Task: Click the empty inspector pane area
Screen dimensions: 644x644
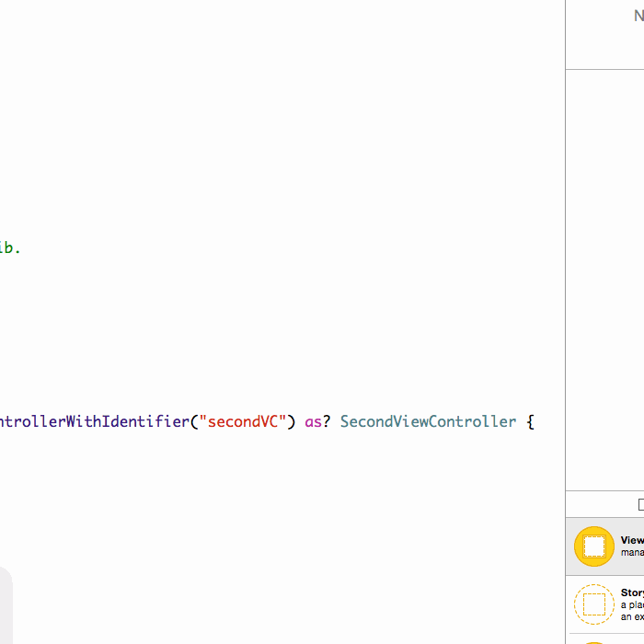Action: coord(604,276)
